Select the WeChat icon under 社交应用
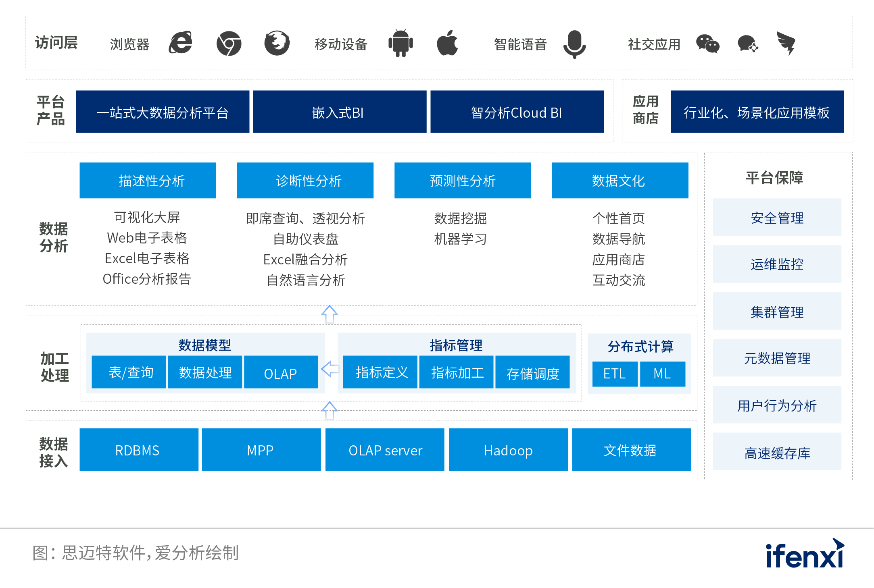The width and height of the screenshot is (874, 588). click(708, 44)
